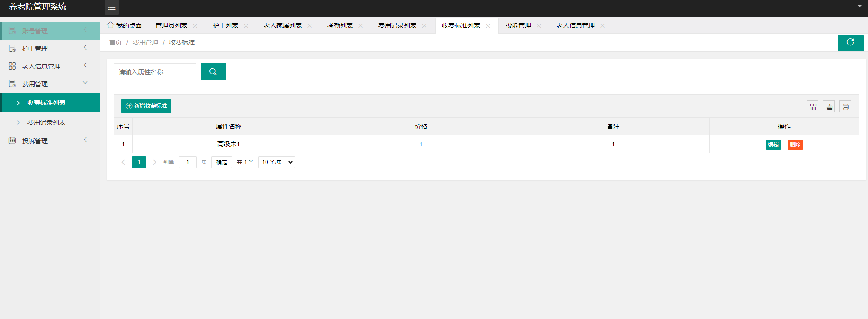Click the 高级床1 table cell
Viewport: 868px width, 319px height.
tap(229, 144)
